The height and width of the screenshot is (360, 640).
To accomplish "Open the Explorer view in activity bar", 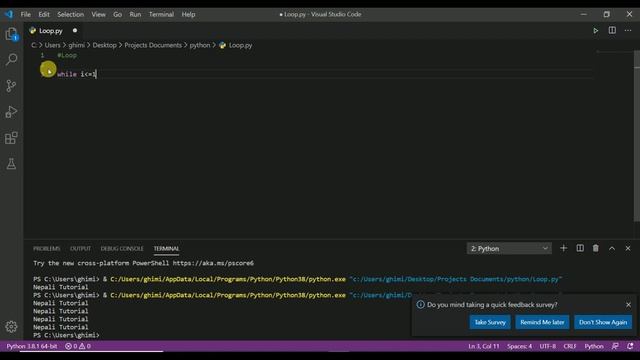I will pos(11,34).
